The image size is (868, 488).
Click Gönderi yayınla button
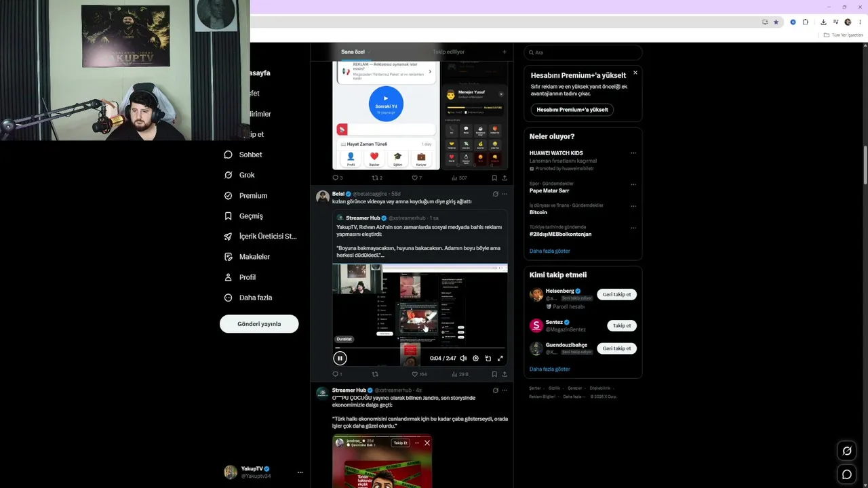(x=259, y=324)
